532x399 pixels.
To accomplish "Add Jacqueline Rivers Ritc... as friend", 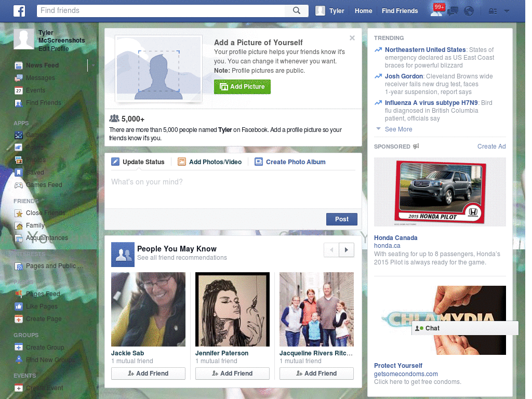I will [x=316, y=374].
